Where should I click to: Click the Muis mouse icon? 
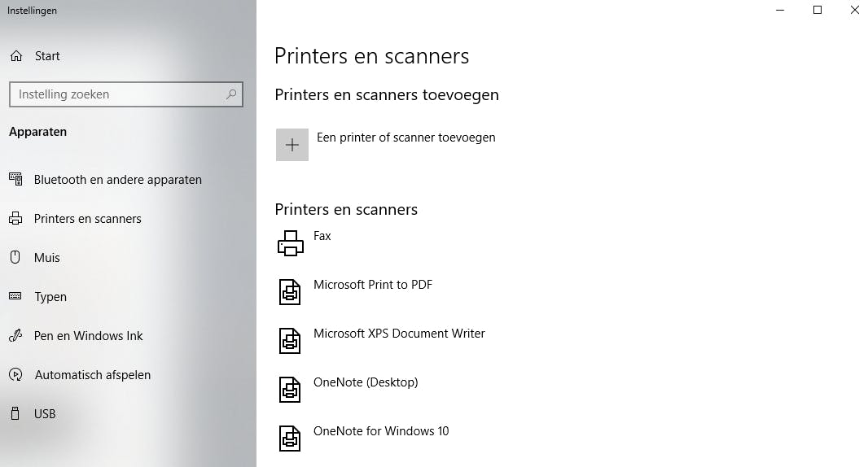pos(15,258)
